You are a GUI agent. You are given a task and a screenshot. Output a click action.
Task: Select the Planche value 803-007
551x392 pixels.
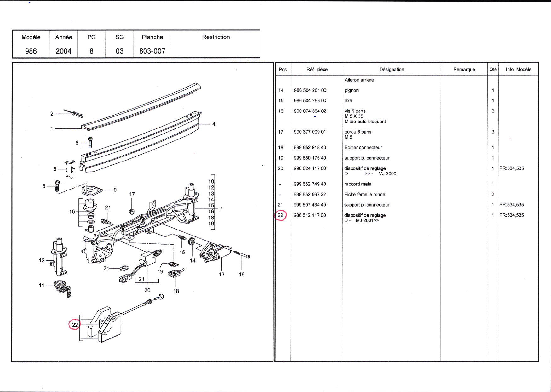152,51
